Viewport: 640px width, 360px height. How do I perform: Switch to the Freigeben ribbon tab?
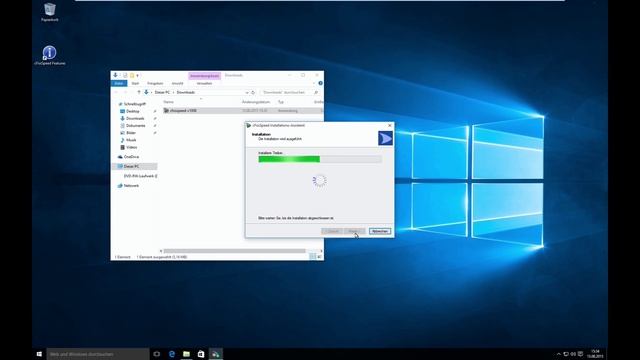pyautogui.click(x=155, y=83)
